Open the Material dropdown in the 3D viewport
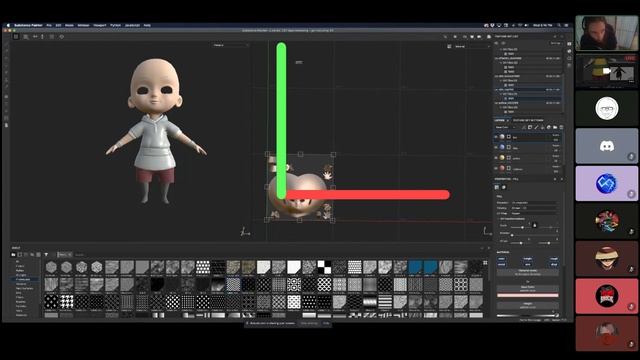The image size is (640, 360). click(x=230, y=45)
